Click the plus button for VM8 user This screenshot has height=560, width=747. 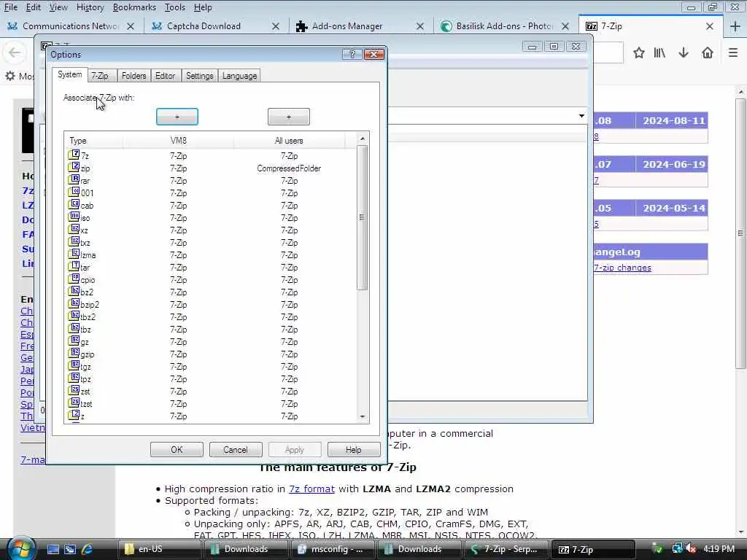tap(177, 117)
